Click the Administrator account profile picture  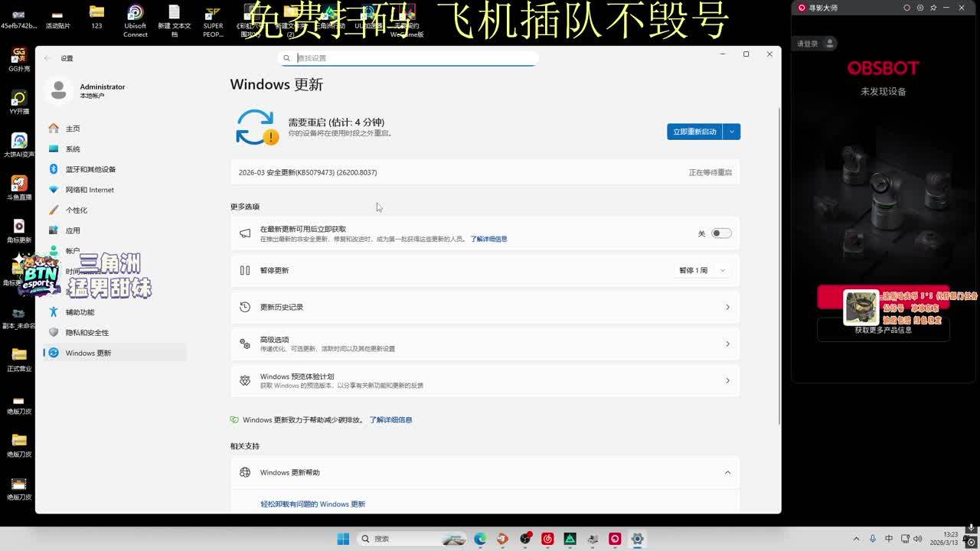59,90
